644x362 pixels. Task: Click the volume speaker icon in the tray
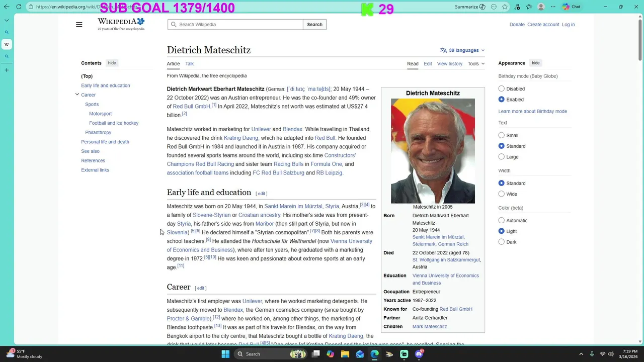coord(611,354)
